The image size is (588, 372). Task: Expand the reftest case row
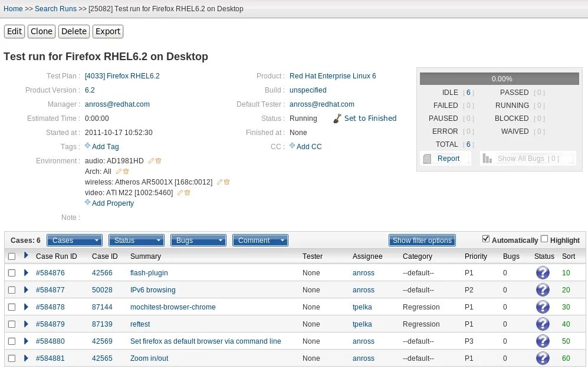(26, 324)
